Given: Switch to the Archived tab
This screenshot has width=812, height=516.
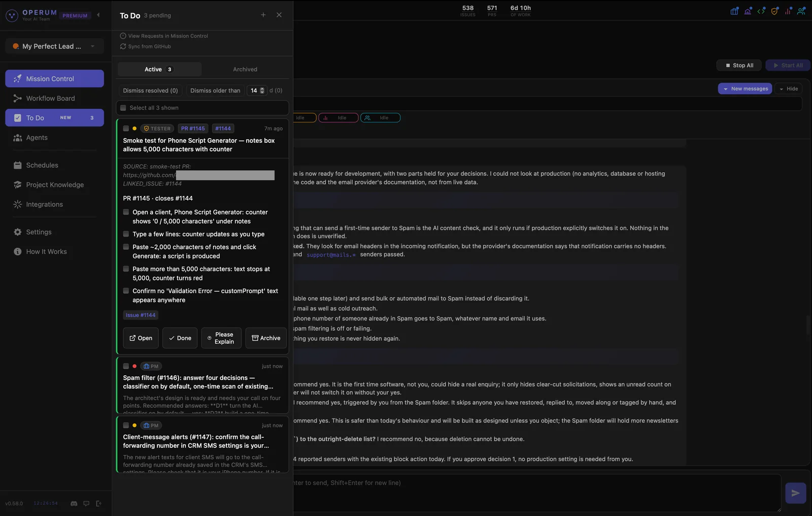Looking at the screenshot, I should pos(245,70).
